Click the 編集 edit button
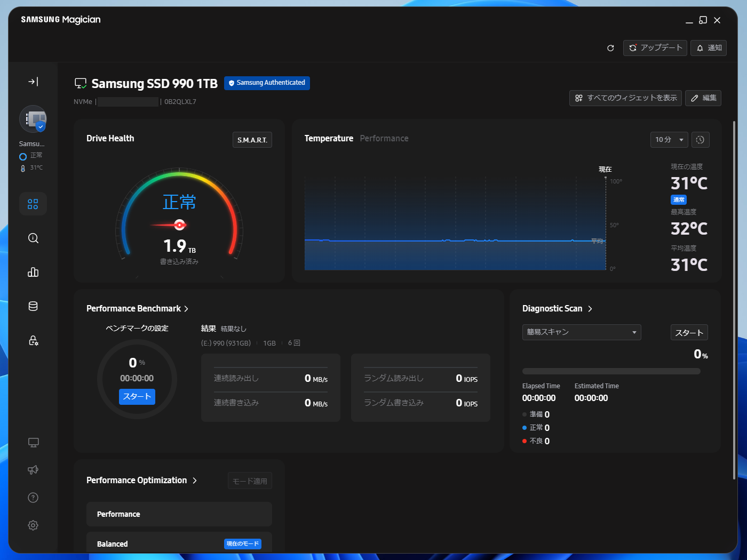Viewport: 747px width, 560px height. 703,98
